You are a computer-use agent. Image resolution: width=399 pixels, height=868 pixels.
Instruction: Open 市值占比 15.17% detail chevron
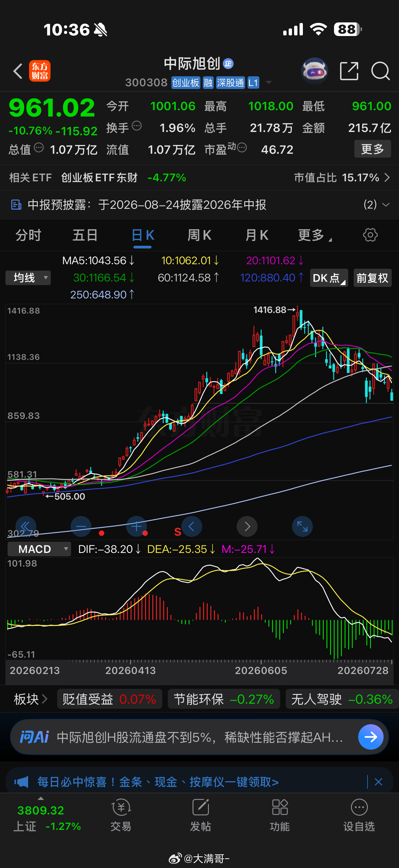coord(387,177)
